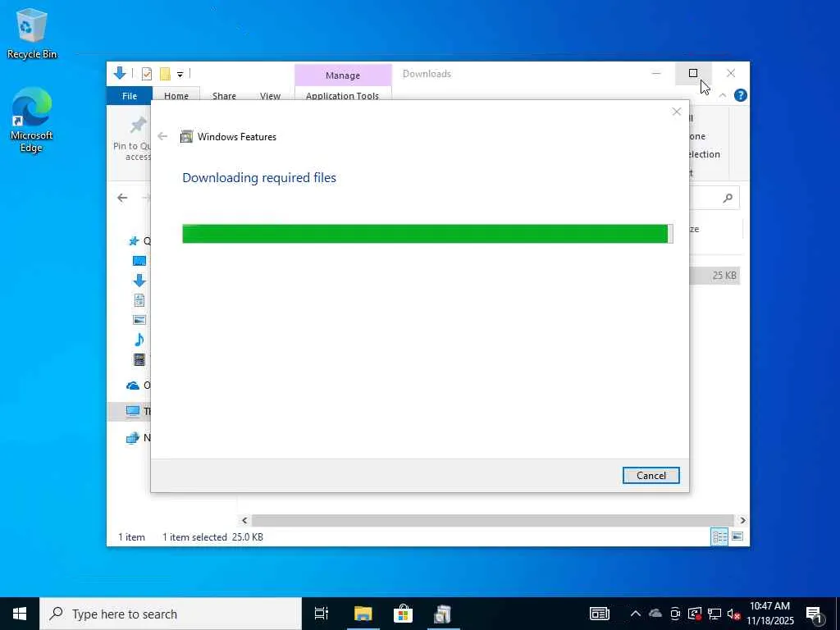Screen dimensions: 840x630
Task: Click the horizontal scrollbar right arrow
Action: (742, 520)
